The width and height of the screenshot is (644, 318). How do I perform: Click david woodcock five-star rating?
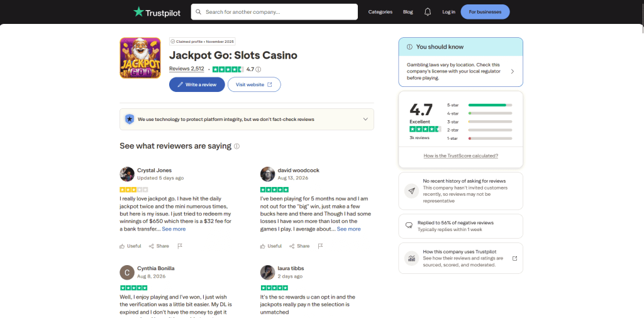pos(274,190)
